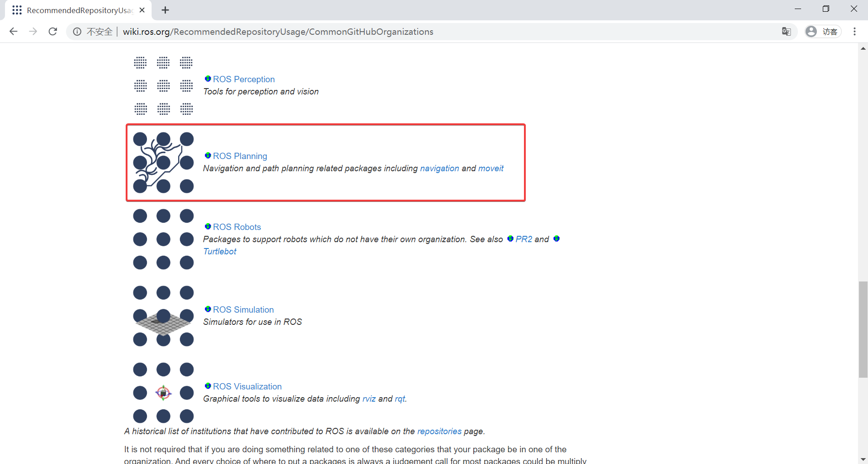Follow the rqt link

coord(400,398)
